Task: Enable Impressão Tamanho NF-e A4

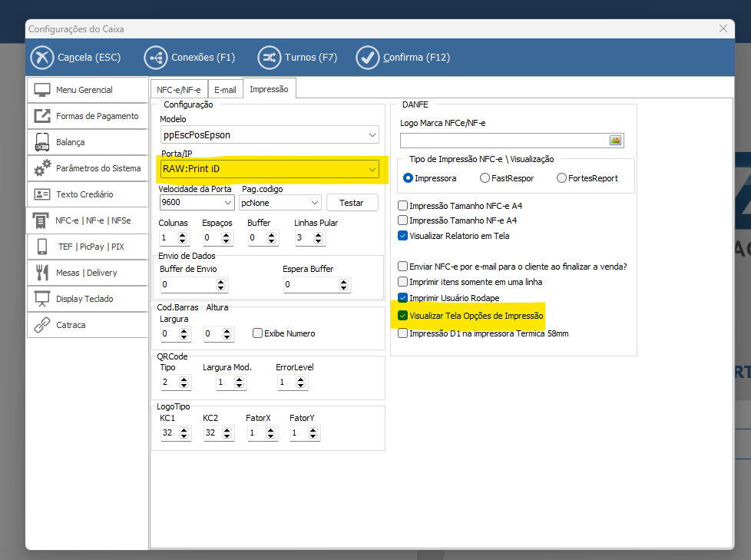Action: [x=403, y=220]
